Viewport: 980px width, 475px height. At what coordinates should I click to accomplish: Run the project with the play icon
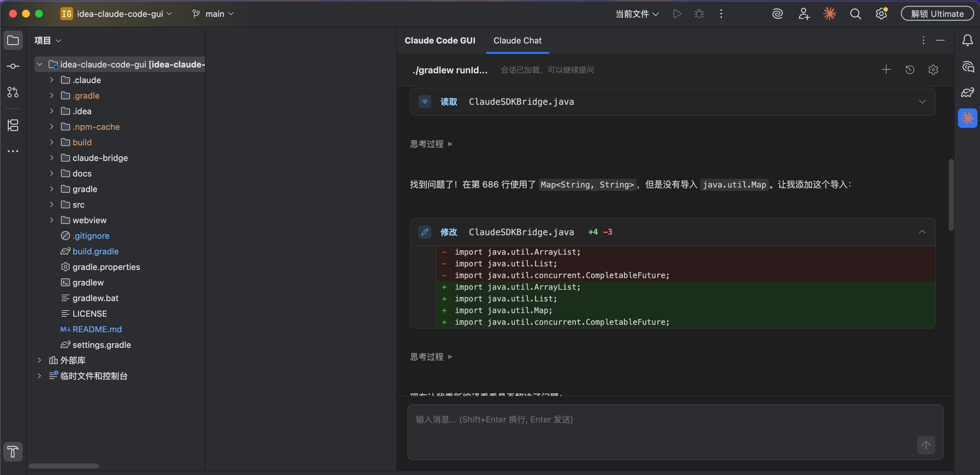pyautogui.click(x=677, y=14)
